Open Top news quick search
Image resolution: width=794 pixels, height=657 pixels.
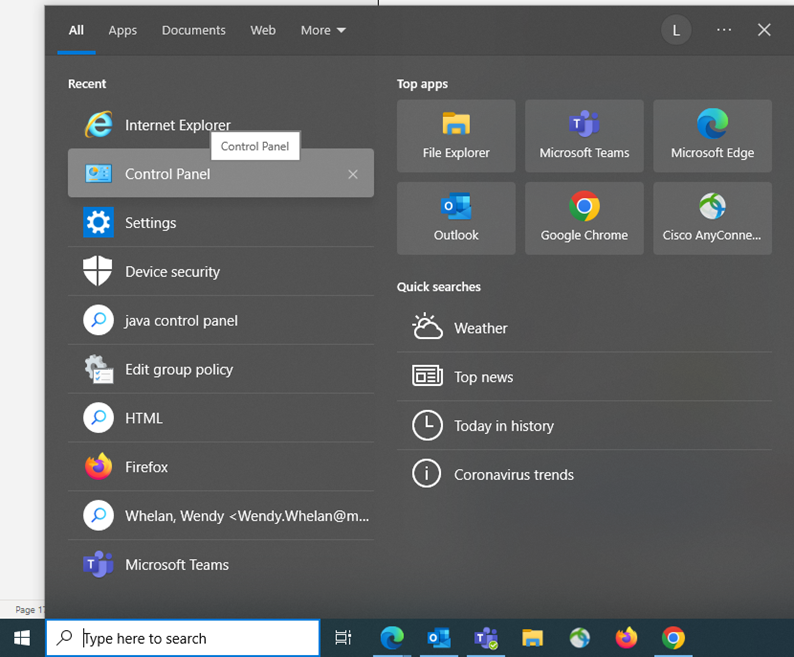pos(483,377)
